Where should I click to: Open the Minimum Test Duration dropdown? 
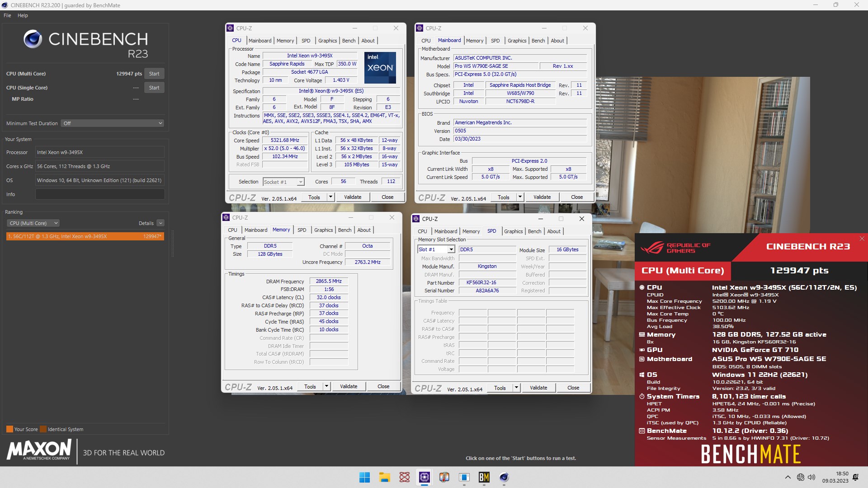[112, 123]
